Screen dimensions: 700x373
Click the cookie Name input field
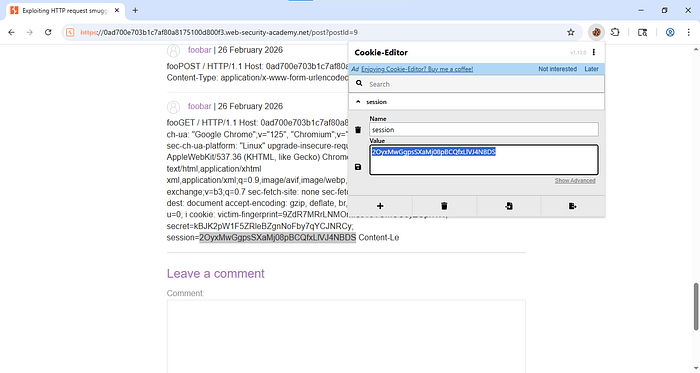484,130
